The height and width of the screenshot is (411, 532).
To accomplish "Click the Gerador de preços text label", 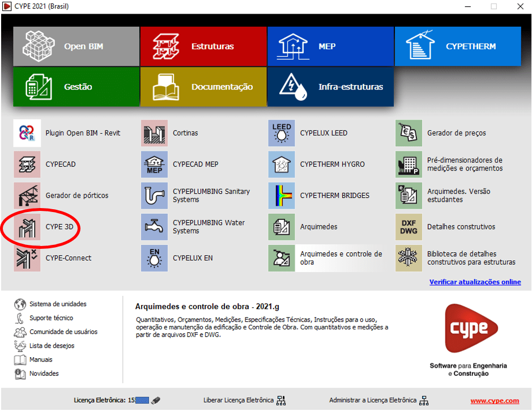I will click(456, 133).
